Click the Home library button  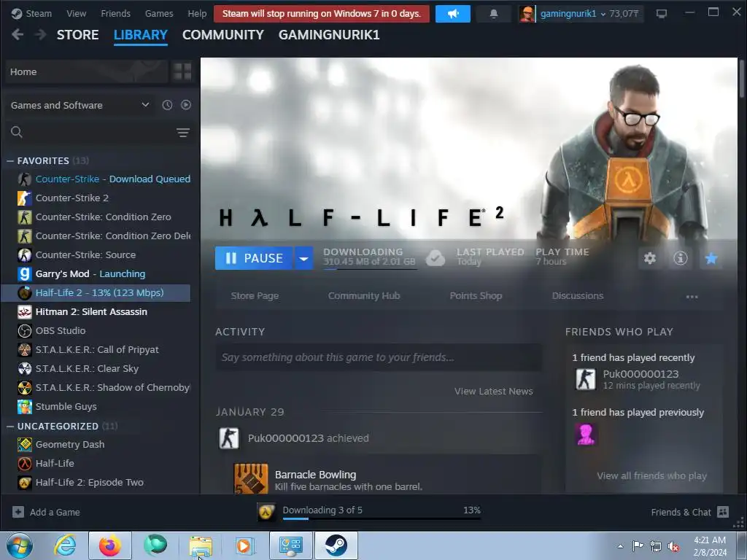87,72
